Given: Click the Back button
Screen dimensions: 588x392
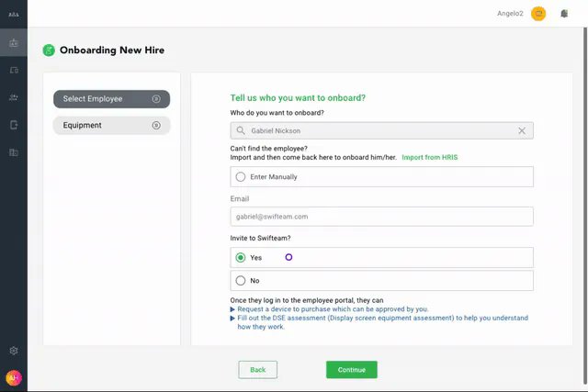Looking at the screenshot, I should [257, 370].
